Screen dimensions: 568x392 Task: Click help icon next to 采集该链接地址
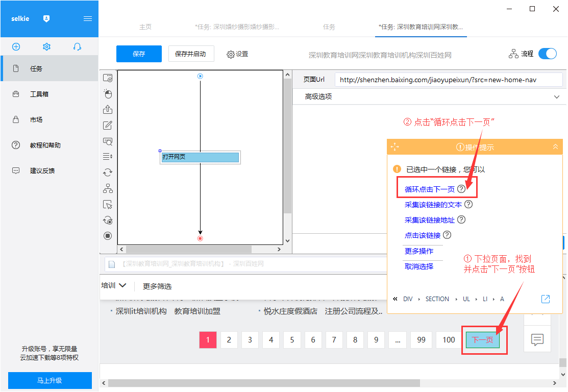(461, 219)
